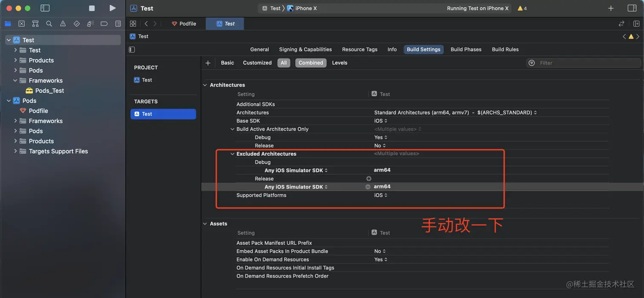Open the Build Rules tab
Image resolution: width=644 pixels, height=298 pixels.
505,49
